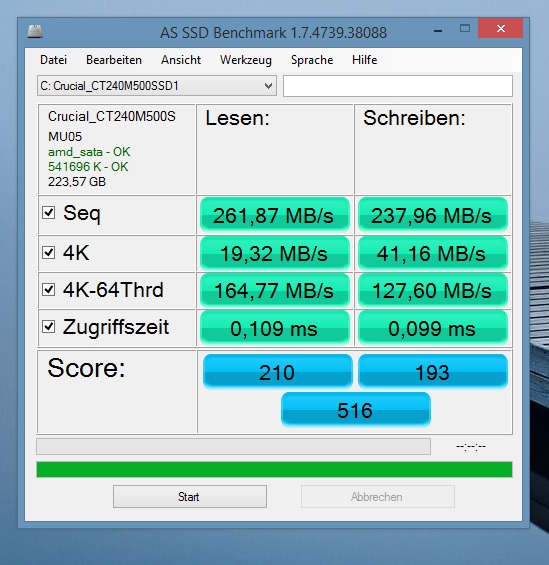Click the read access time 0,109 ms
Image resolution: width=549 pixels, height=565 pixels.
coord(274,328)
